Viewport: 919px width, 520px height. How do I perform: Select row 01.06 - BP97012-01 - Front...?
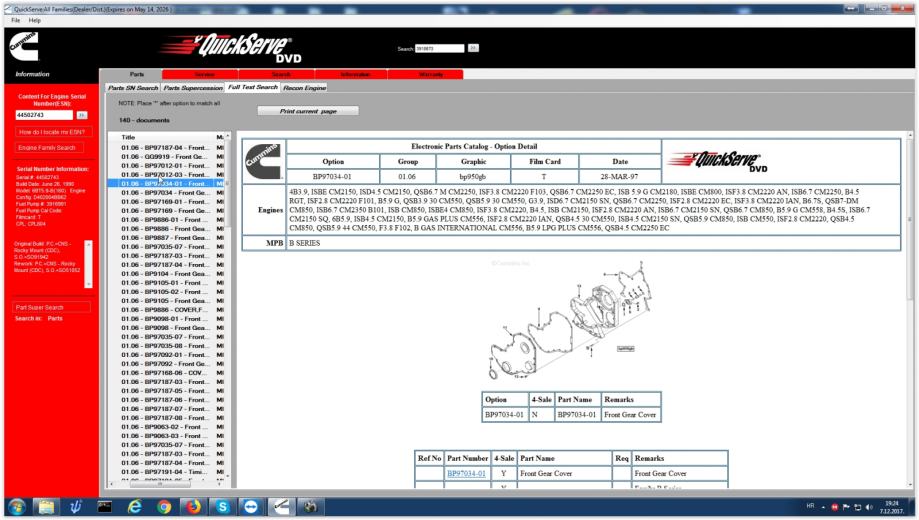[166, 165]
